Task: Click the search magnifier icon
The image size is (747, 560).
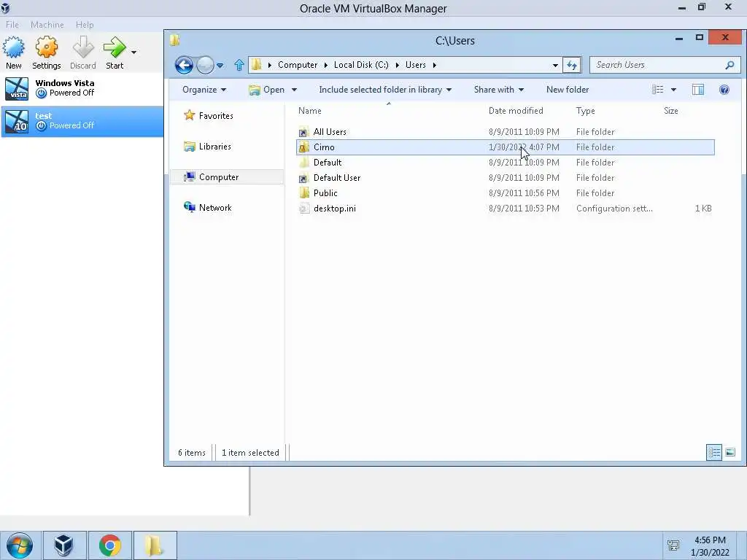Action: tap(729, 65)
